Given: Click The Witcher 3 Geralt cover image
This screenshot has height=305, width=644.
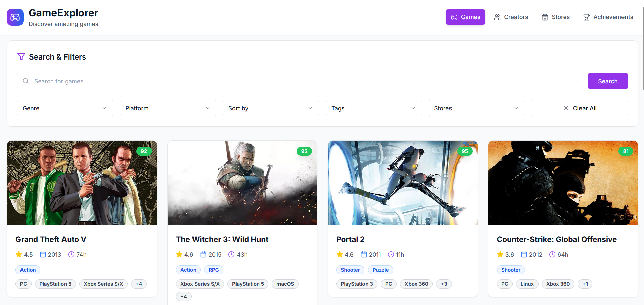Looking at the screenshot, I should coord(242,183).
